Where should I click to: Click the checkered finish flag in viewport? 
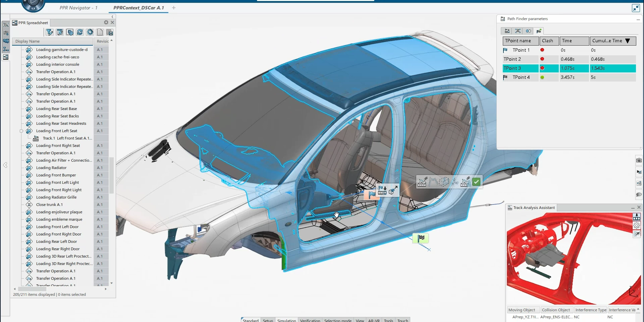pos(421,238)
